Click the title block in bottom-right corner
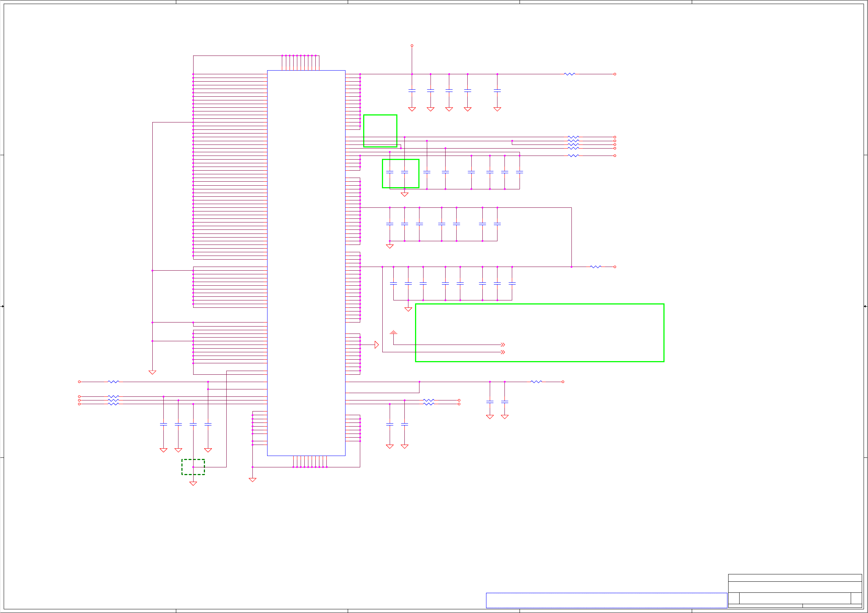868x613 pixels. 795,590
